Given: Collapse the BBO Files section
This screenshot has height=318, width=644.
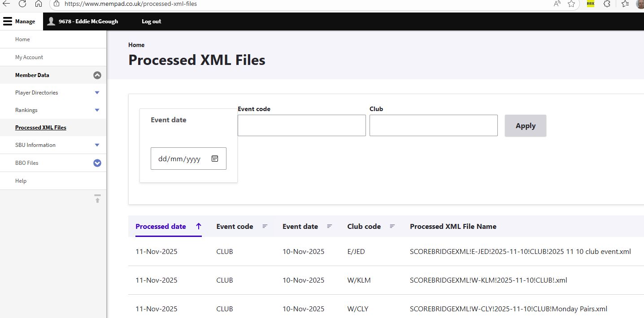Looking at the screenshot, I should (97, 163).
